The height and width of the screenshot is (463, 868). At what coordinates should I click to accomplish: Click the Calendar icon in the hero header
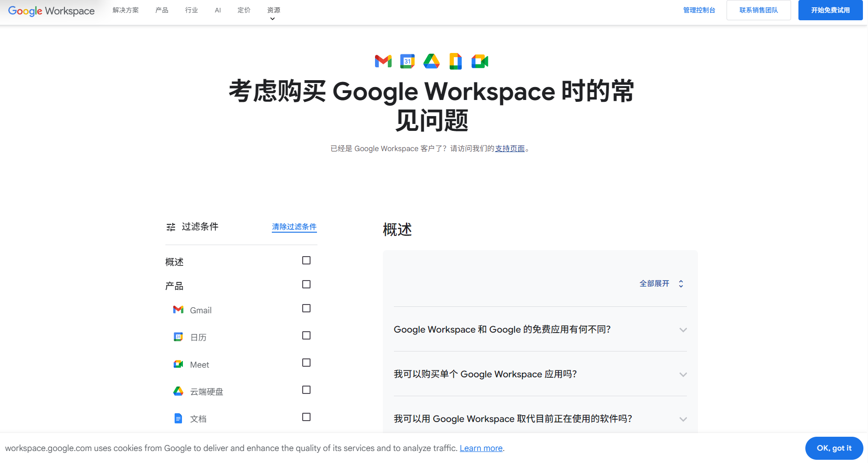coord(407,61)
